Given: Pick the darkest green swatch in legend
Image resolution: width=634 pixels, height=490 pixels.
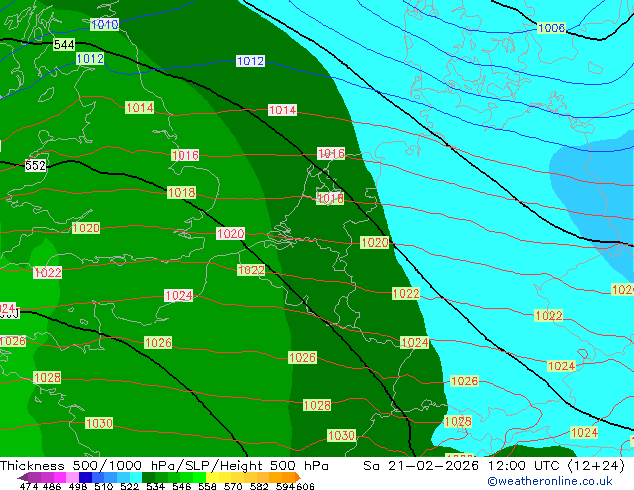Looking at the screenshot, I should click(x=148, y=477).
